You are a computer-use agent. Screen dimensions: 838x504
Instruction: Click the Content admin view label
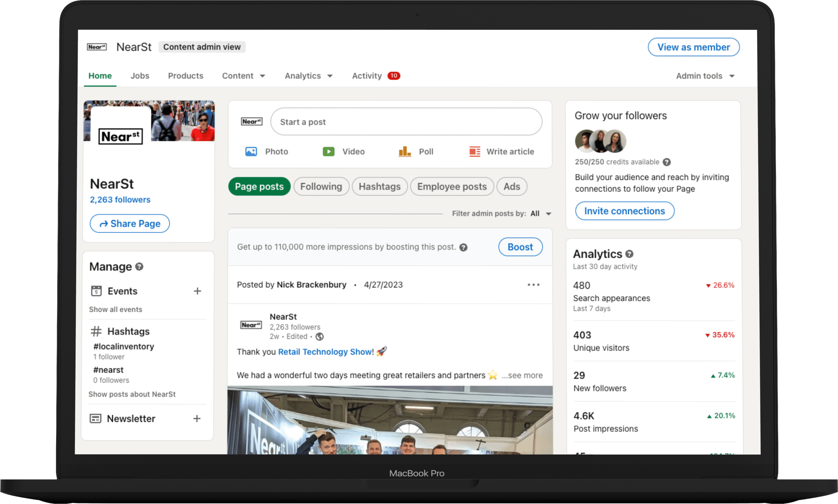202,47
